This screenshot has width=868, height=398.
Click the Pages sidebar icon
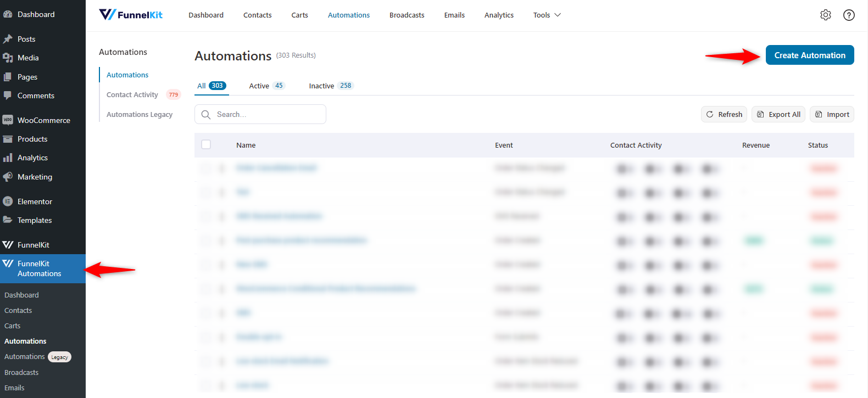pos(8,77)
